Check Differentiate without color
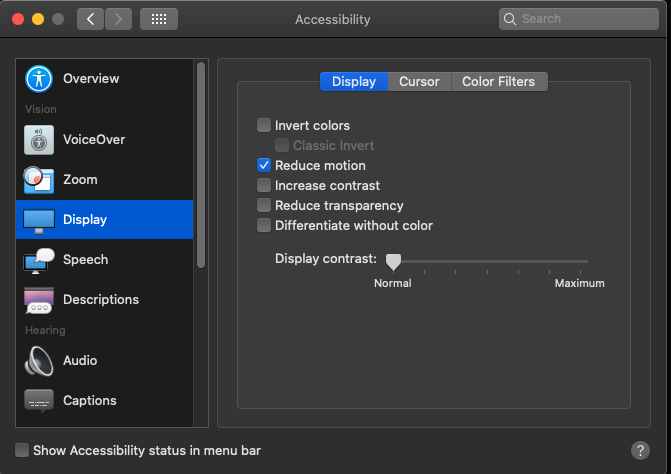This screenshot has width=671, height=474. point(264,226)
